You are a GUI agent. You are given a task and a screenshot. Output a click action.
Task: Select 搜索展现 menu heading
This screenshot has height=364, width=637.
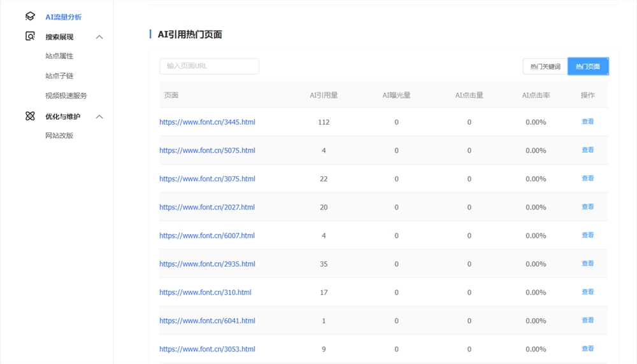(x=59, y=37)
